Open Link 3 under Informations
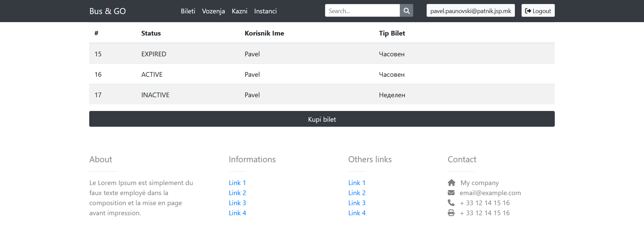644x233 pixels. [x=237, y=203]
